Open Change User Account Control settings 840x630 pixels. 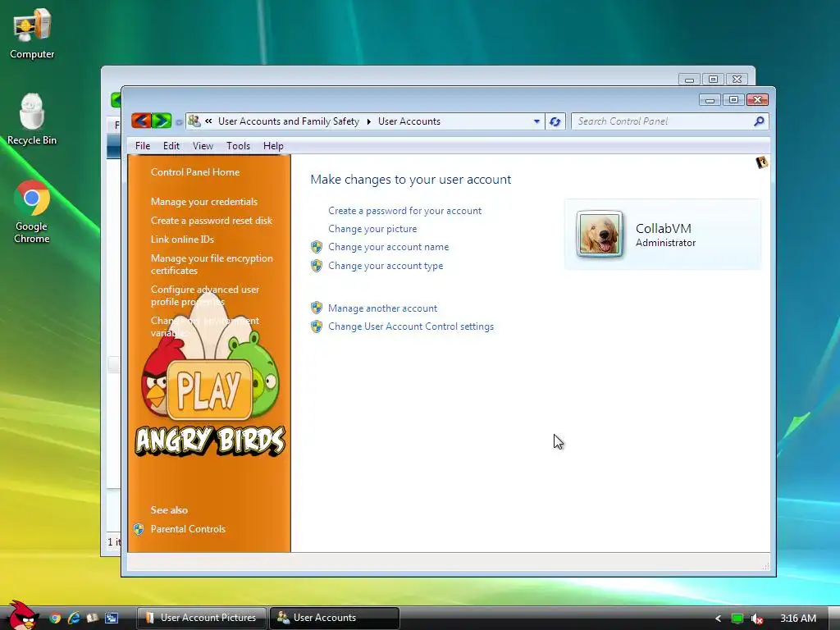(411, 326)
